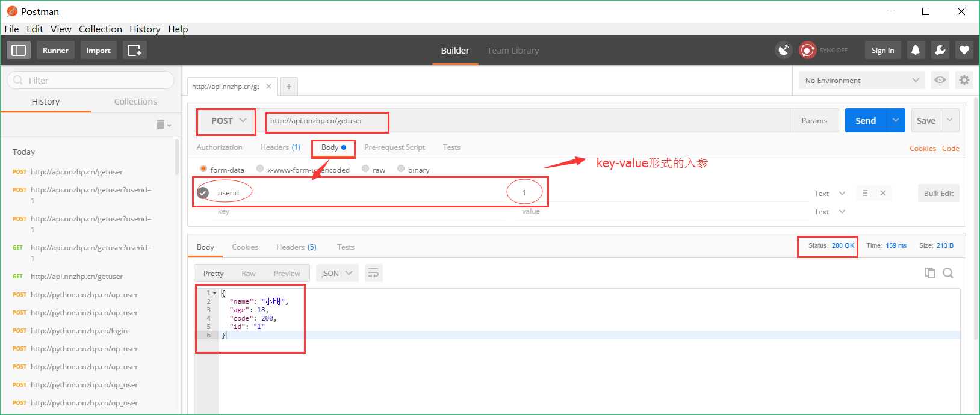This screenshot has width=980, height=415.
Task: Click the Params button
Action: click(x=814, y=120)
